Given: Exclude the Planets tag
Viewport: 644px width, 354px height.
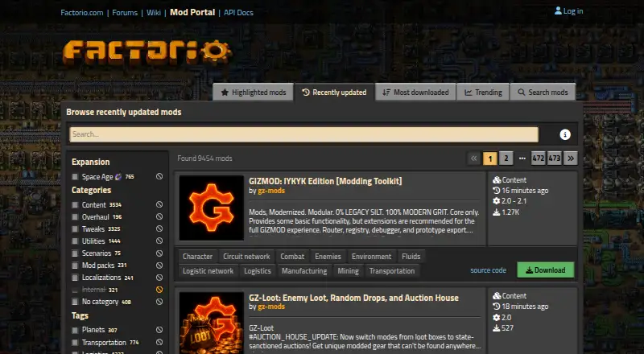Looking at the screenshot, I should (x=159, y=330).
